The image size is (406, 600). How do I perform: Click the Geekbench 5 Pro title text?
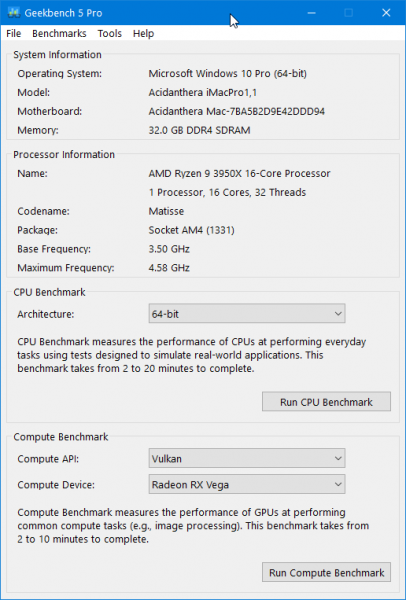64,13
